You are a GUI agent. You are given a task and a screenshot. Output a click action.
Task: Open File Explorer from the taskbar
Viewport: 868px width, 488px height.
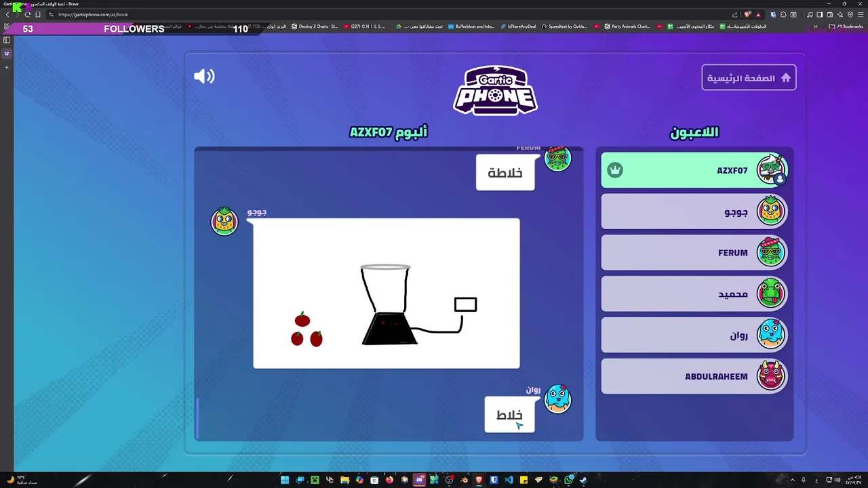[x=345, y=480]
